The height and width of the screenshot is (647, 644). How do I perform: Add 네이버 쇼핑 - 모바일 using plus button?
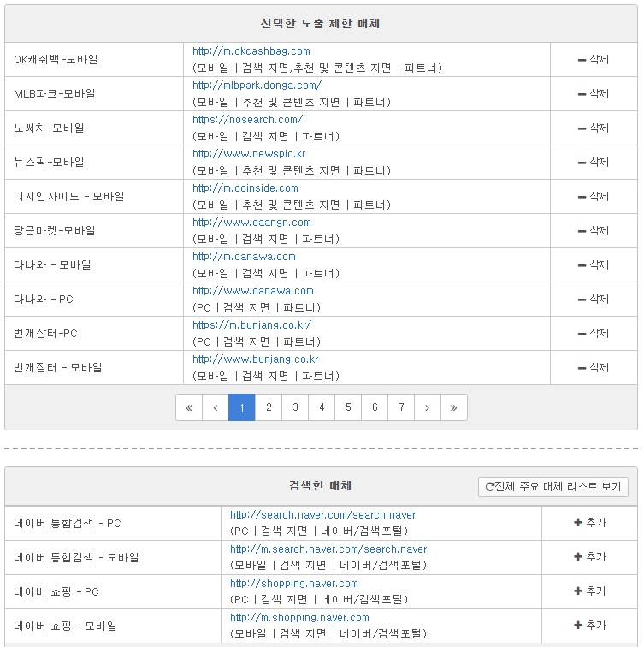click(589, 626)
